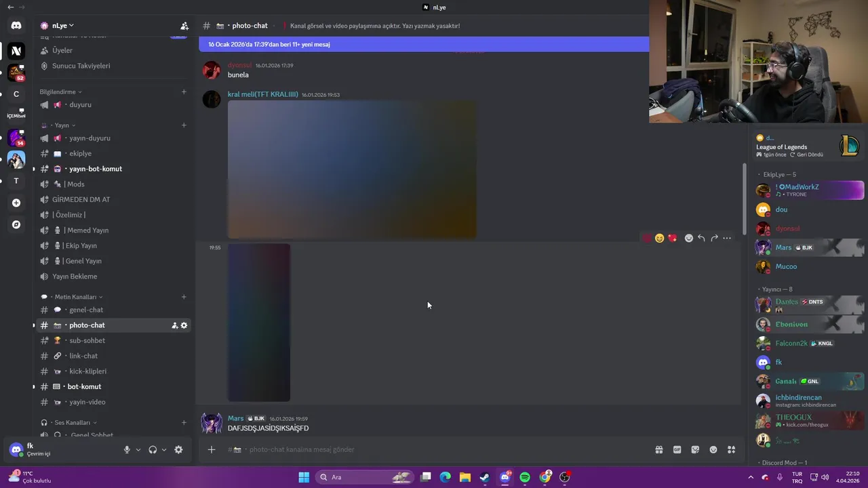Open microphone input options chevron
This screenshot has height=488, width=868.
point(138,449)
